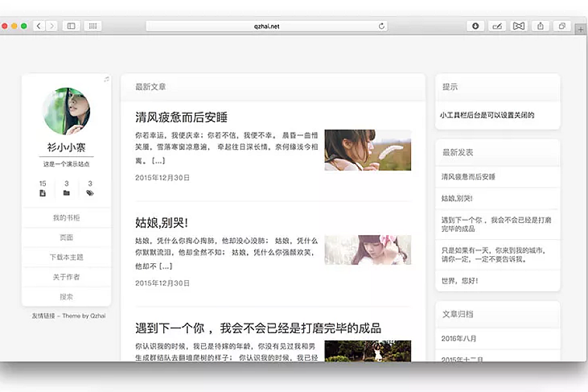Image resolution: width=588 pixels, height=392 pixels.
Task: Open a new tab with the plus icon
Action: tap(581, 29)
